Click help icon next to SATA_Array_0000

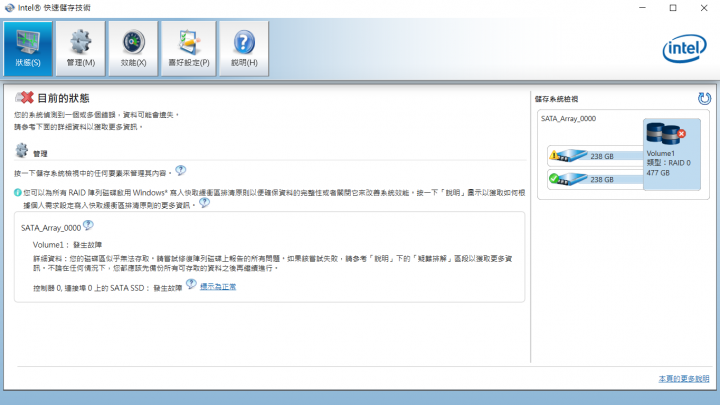point(88,225)
